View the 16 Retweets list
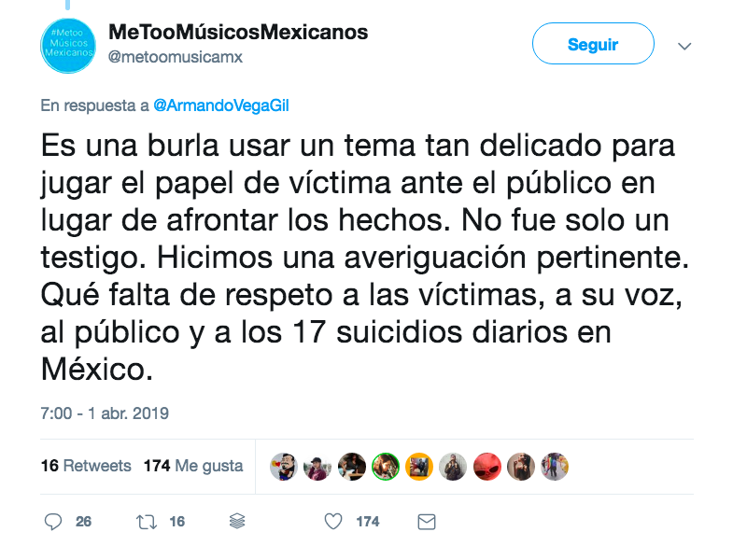733x560 pixels. coord(86,466)
